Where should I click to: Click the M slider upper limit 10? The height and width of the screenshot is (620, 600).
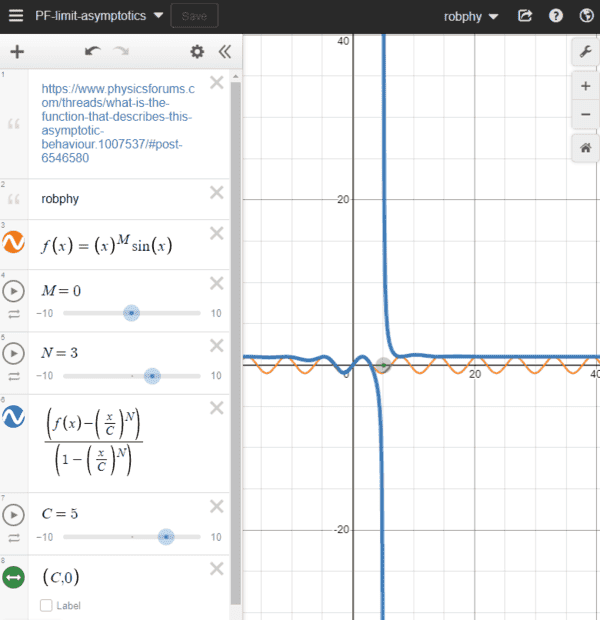click(x=216, y=313)
